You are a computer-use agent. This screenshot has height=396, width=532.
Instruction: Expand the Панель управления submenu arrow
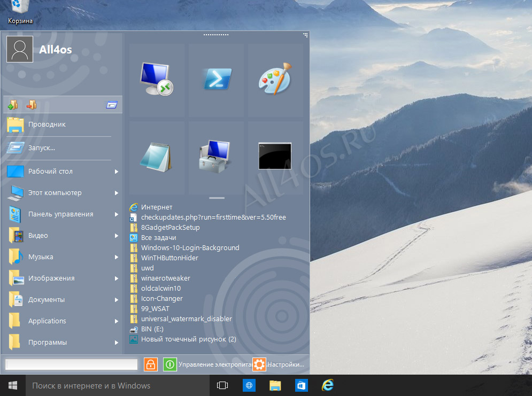tap(117, 214)
